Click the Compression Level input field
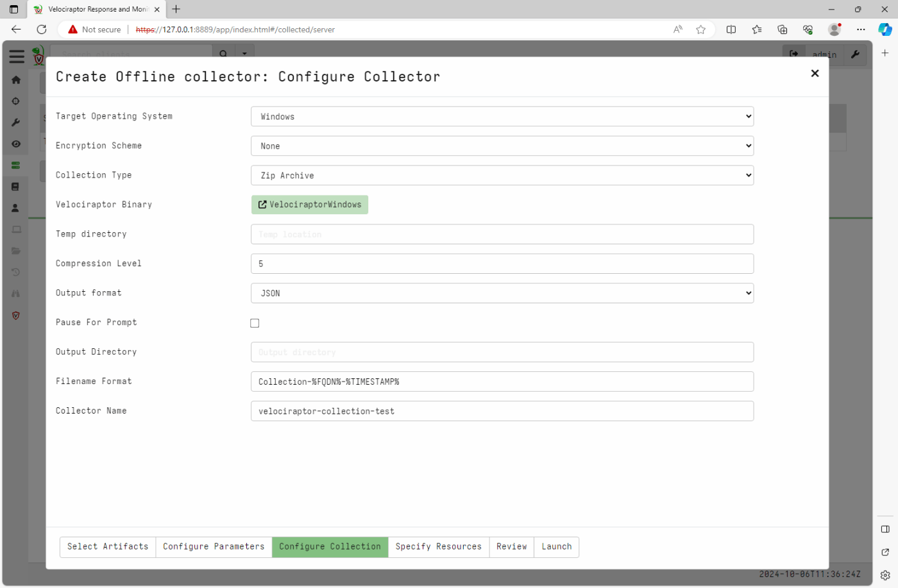 pyautogui.click(x=502, y=264)
